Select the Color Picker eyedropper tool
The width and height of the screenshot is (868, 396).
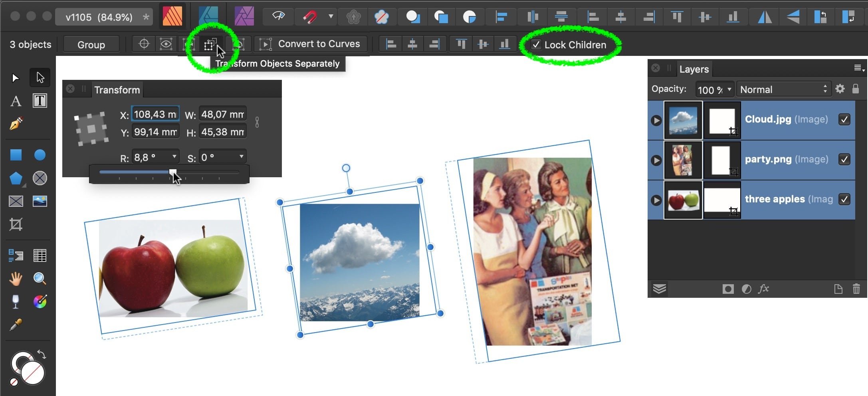[x=16, y=325]
